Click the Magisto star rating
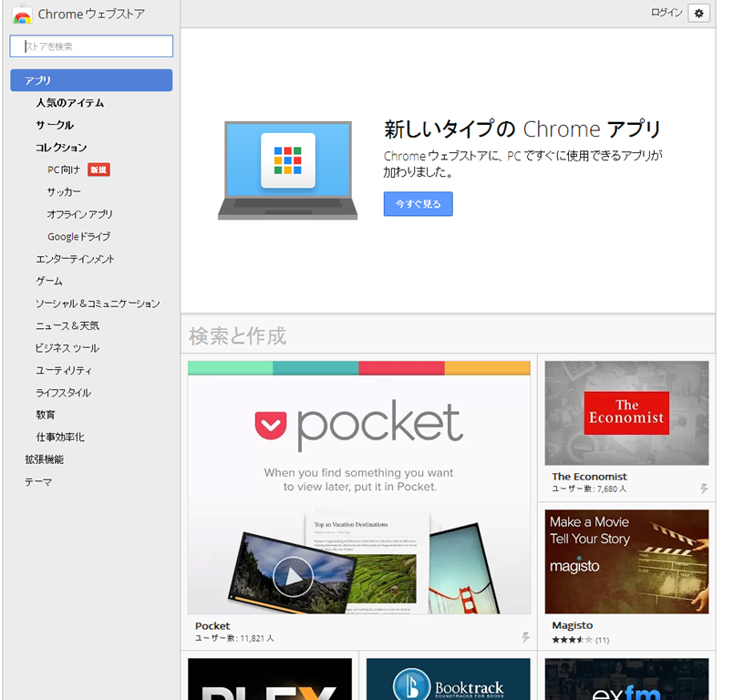 click(x=572, y=640)
